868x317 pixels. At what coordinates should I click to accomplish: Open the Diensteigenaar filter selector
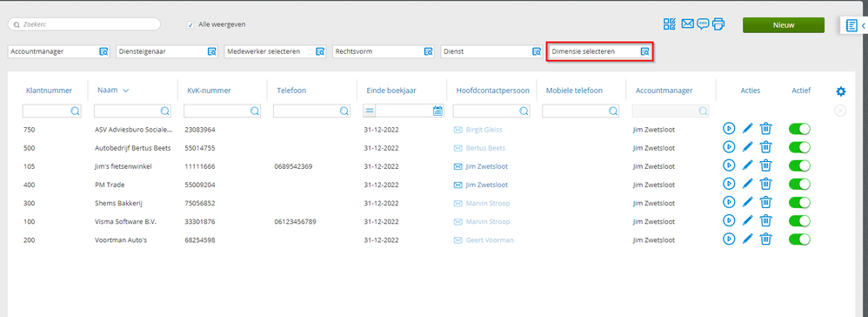211,51
